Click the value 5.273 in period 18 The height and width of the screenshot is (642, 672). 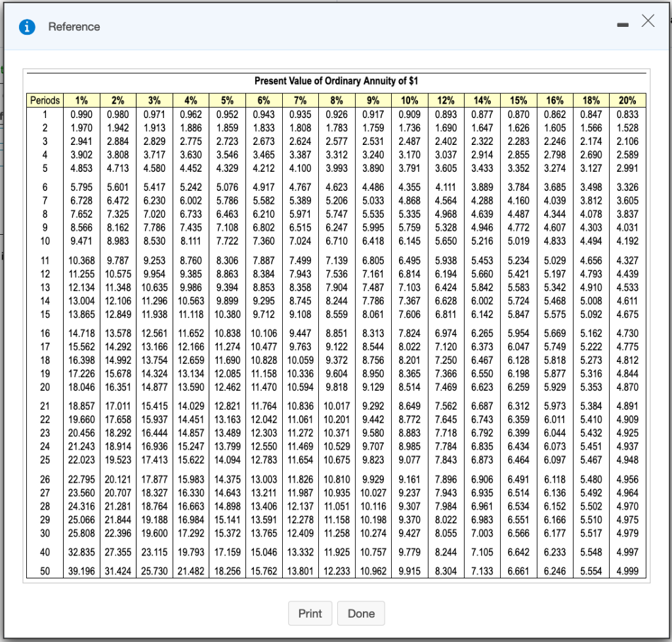591,360
